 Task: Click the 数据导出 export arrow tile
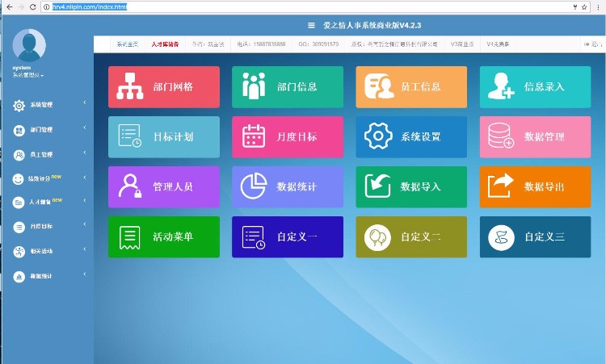pyautogui.click(x=535, y=186)
